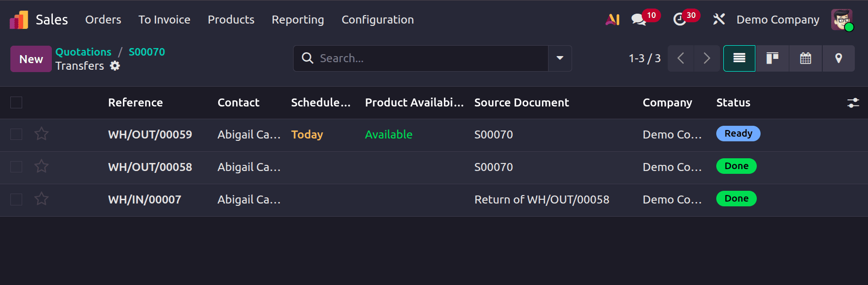Go back to Quotations breadcrumb
The image size is (868, 285).
coord(83,52)
